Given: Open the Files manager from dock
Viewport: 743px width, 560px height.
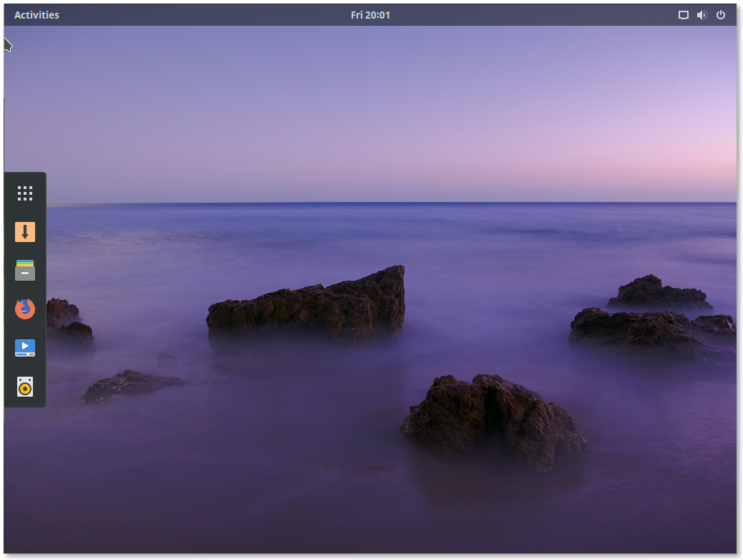Looking at the screenshot, I should [25, 270].
